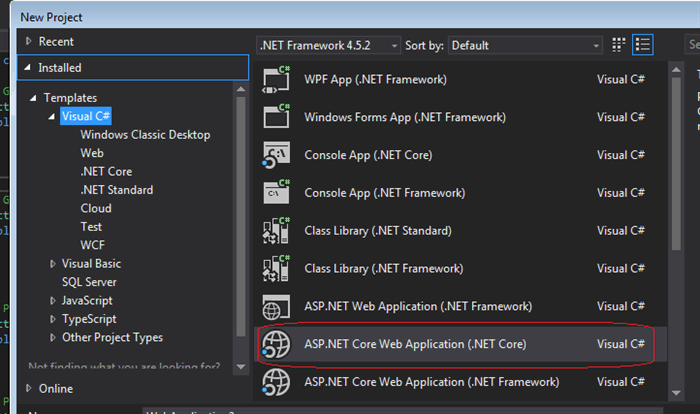Select the Console App (.NET Framework) icon
The height and width of the screenshot is (414, 700).
[x=276, y=192]
